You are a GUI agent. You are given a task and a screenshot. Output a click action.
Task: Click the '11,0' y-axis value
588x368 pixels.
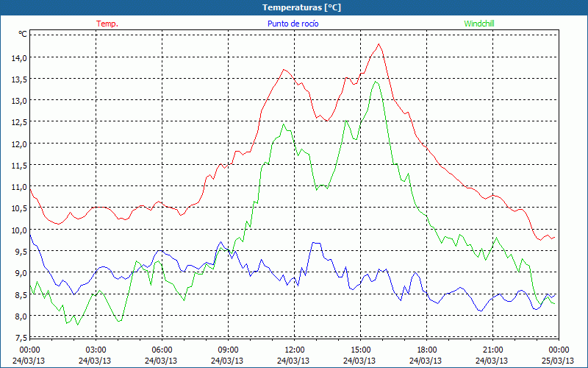(19, 187)
